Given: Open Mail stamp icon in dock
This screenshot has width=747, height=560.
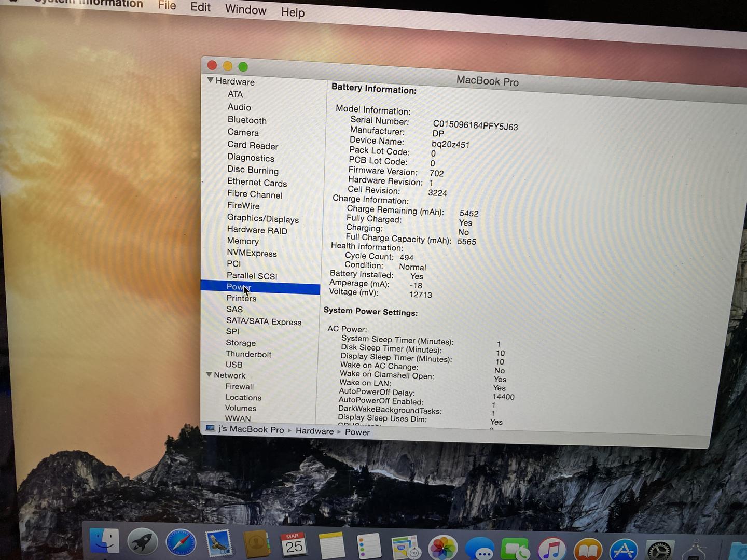Looking at the screenshot, I should tap(218, 544).
